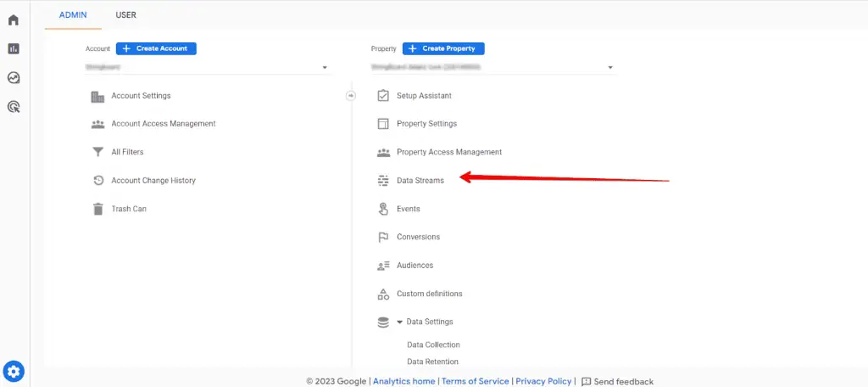Click the Create Account button

point(156,48)
